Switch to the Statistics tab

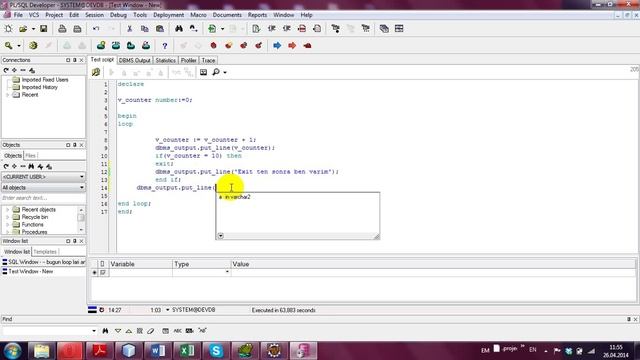point(165,60)
